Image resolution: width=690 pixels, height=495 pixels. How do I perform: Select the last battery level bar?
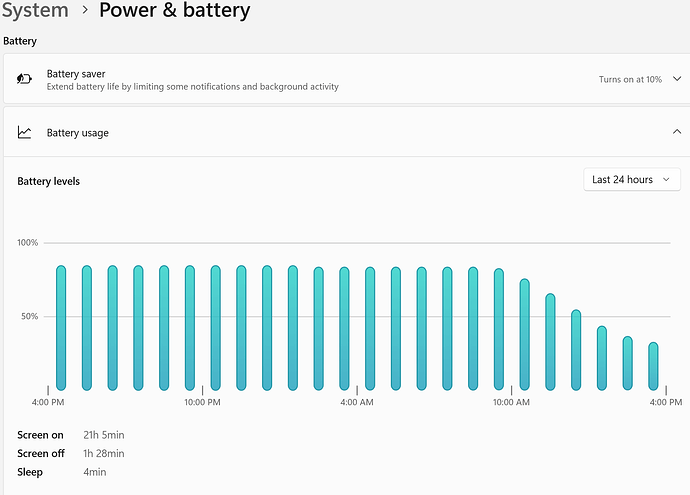coord(653,366)
